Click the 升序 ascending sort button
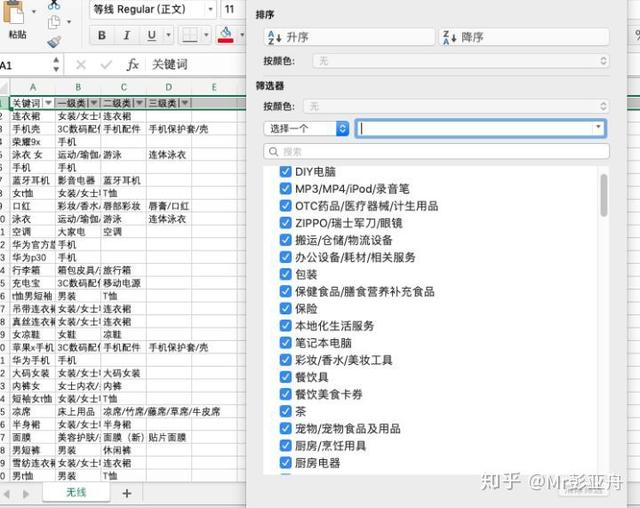This screenshot has height=508, width=640. tap(349, 37)
